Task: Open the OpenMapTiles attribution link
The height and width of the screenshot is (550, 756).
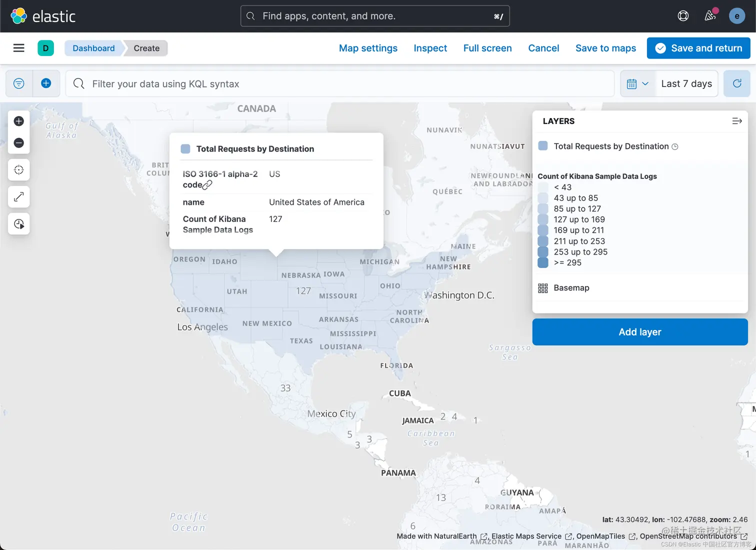Action: (x=606, y=536)
